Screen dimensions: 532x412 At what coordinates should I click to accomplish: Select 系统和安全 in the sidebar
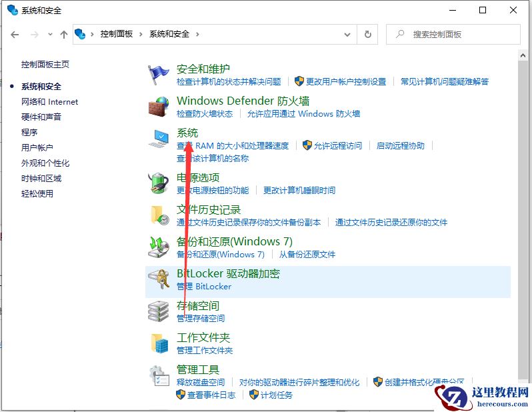pyautogui.click(x=41, y=87)
